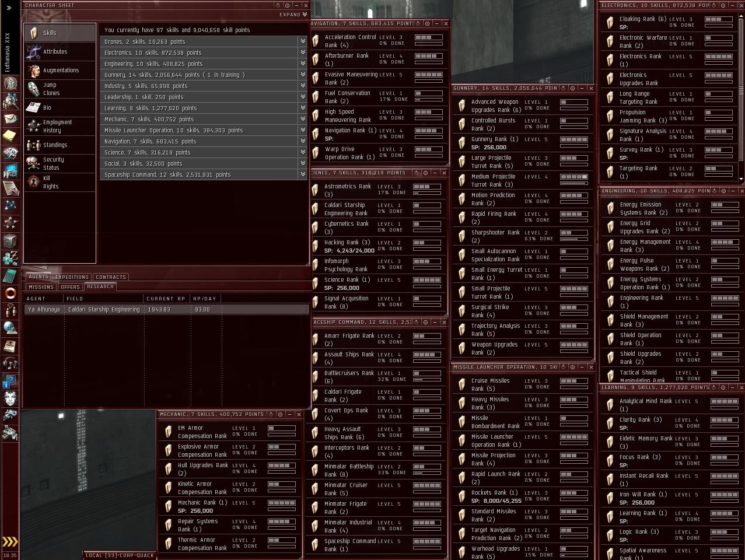745x560 pixels.
Task: Select the Ya Alhunaya research agent row
Action: (167, 310)
